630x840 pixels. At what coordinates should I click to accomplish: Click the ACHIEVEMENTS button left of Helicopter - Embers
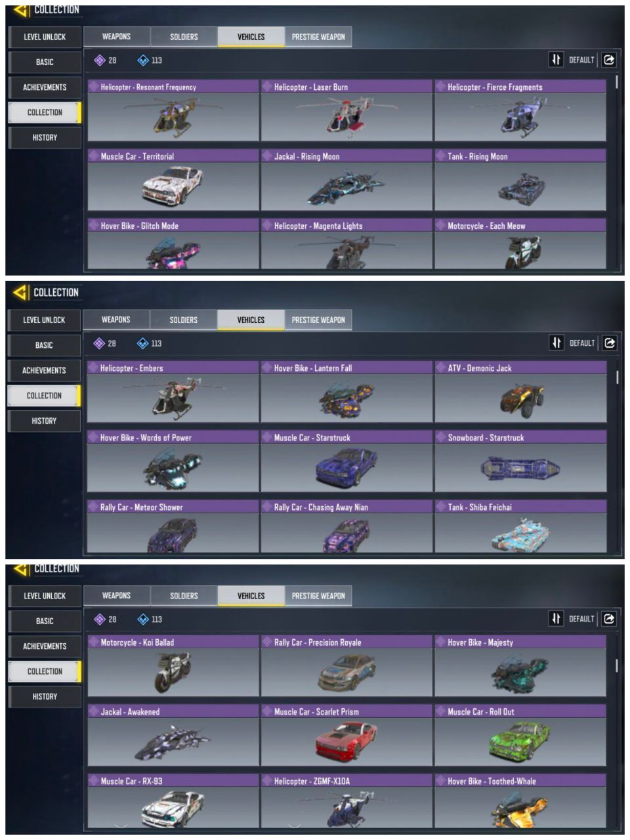pos(44,370)
